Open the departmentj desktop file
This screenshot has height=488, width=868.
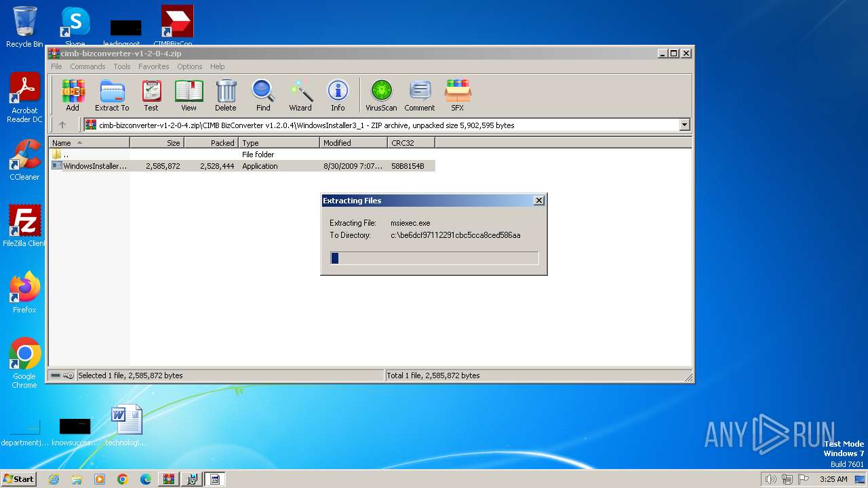tap(24, 432)
